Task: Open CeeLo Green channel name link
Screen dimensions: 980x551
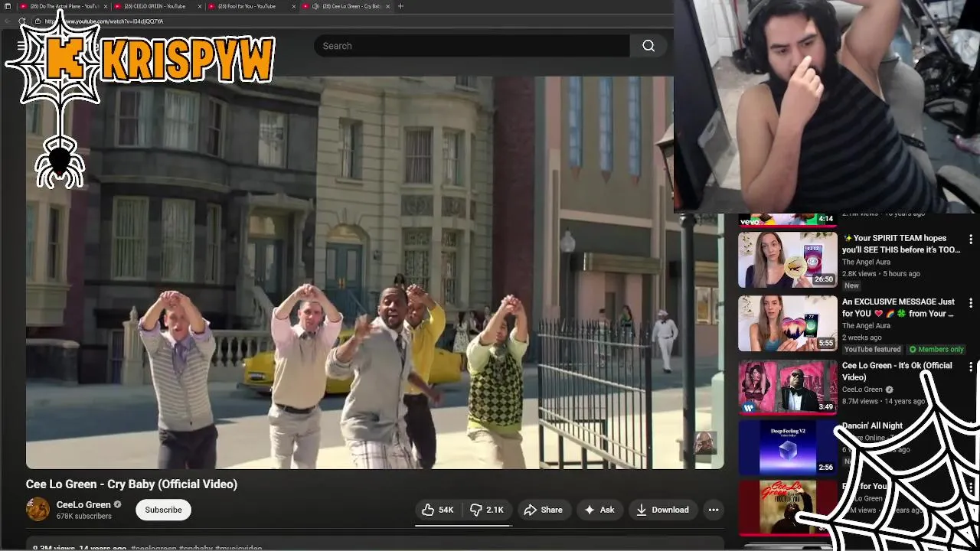Action: pos(83,505)
